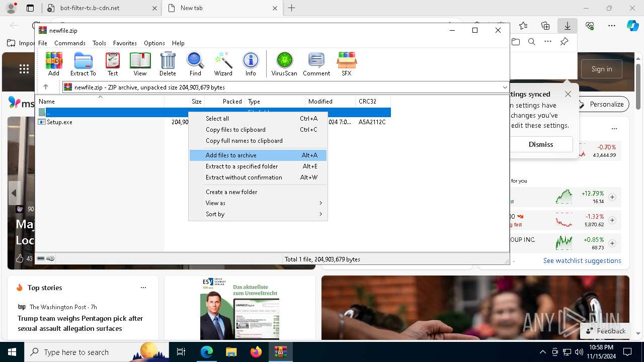The width and height of the screenshot is (644, 362).
Task: Choose Copy full names to clipboard
Action: coord(258,141)
